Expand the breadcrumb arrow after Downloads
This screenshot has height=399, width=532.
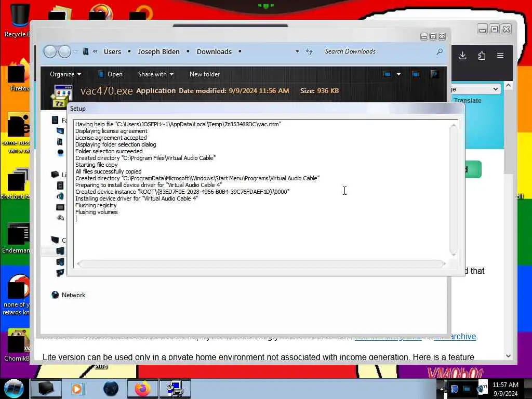point(240,51)
